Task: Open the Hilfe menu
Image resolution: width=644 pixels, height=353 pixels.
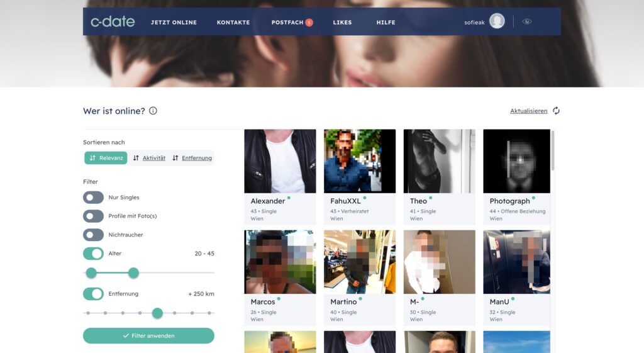Action: 386,23
